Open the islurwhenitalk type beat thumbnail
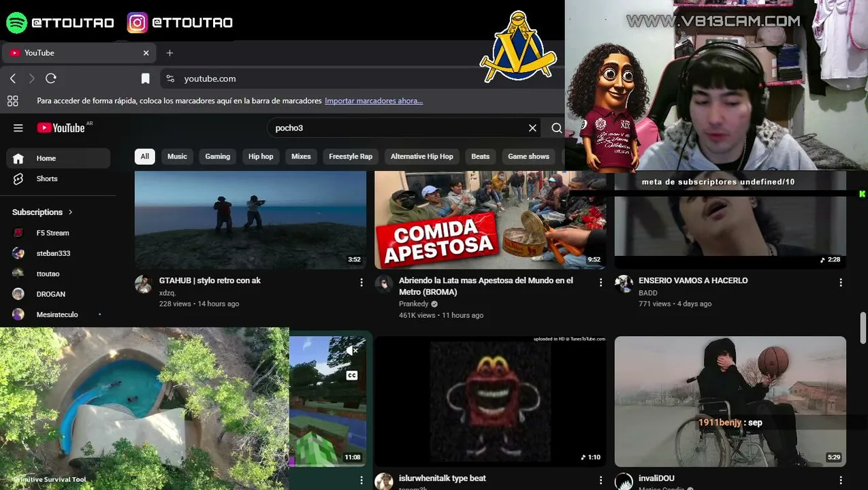 click(490, 402)
